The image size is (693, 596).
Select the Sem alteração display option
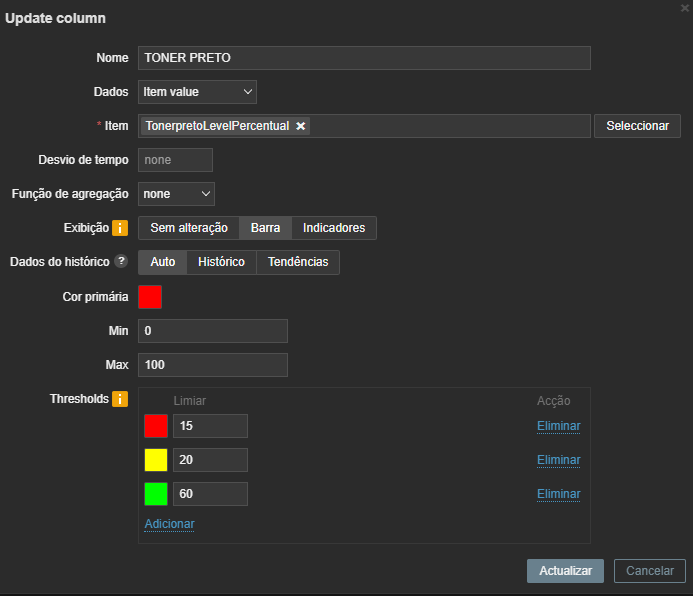pos(189,228)
